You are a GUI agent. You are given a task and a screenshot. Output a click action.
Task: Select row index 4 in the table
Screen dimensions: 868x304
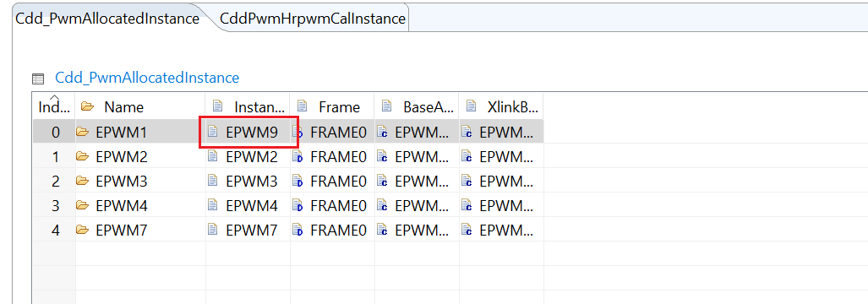[x=55, y=230]
